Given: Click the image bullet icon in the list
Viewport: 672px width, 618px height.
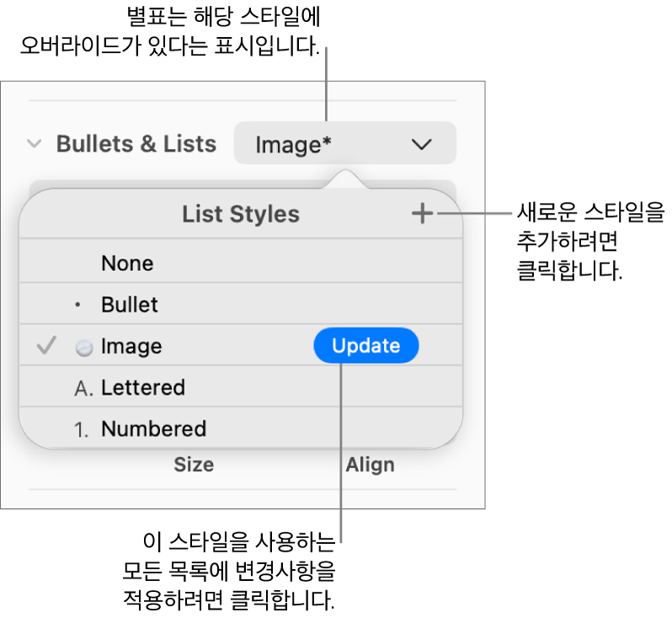Looking at the screenshot, I should click(x=83, y=347).
